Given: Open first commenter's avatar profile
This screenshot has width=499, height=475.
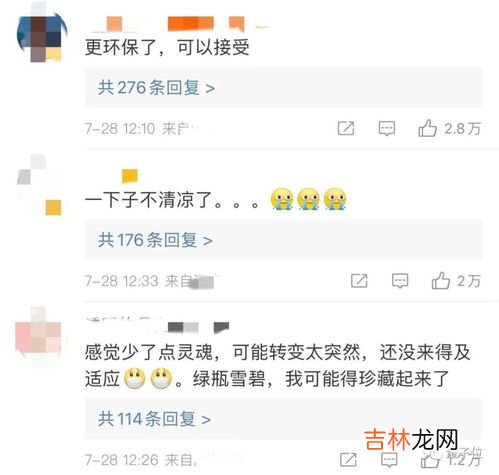Looking at the screenshot, I should [42, 35].
